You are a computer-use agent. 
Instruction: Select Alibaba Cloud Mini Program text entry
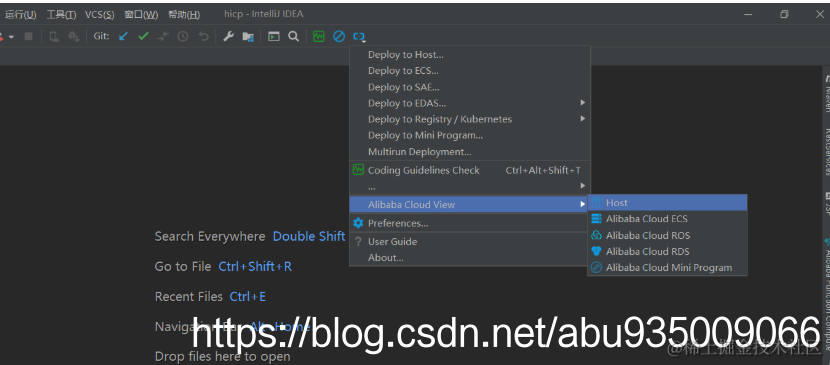(669, 268)
